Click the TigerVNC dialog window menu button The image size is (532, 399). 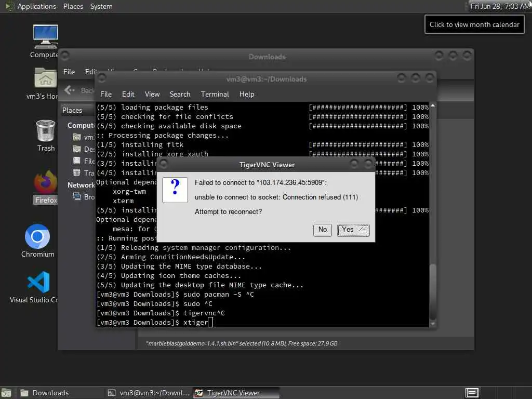tap(164, 164)
